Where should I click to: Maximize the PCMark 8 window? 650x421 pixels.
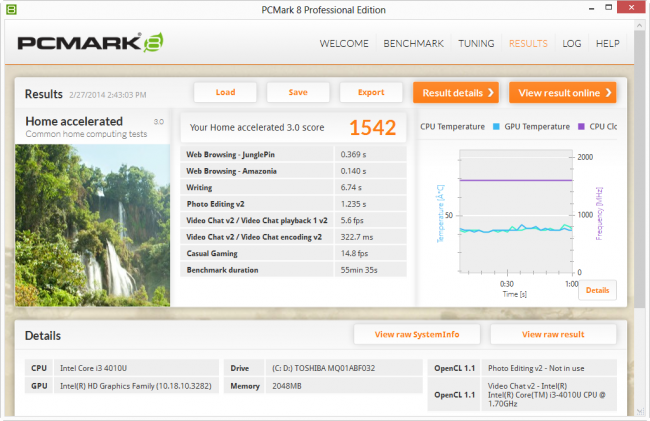(608, 8)
